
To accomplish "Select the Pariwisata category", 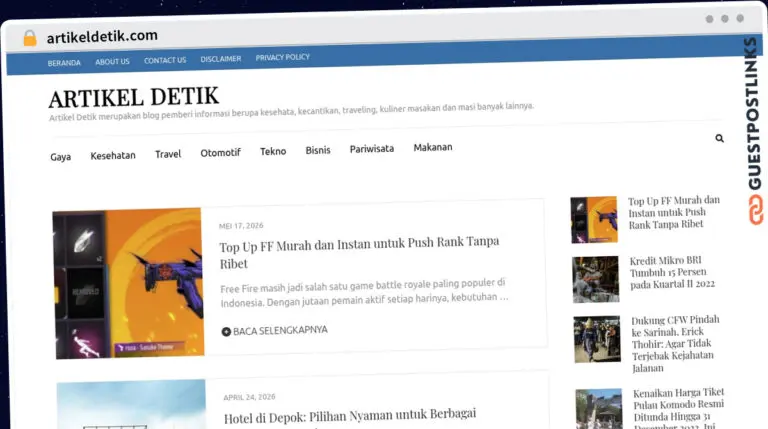I will (372, 148).
